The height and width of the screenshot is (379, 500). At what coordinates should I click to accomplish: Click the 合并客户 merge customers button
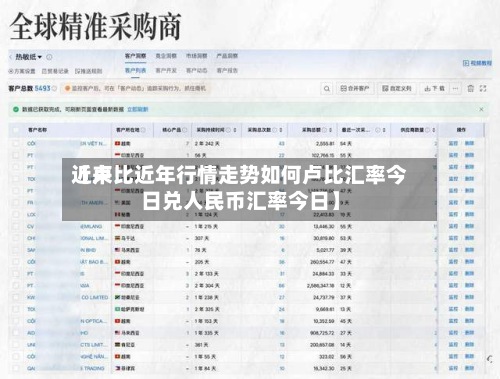point(355,89)
